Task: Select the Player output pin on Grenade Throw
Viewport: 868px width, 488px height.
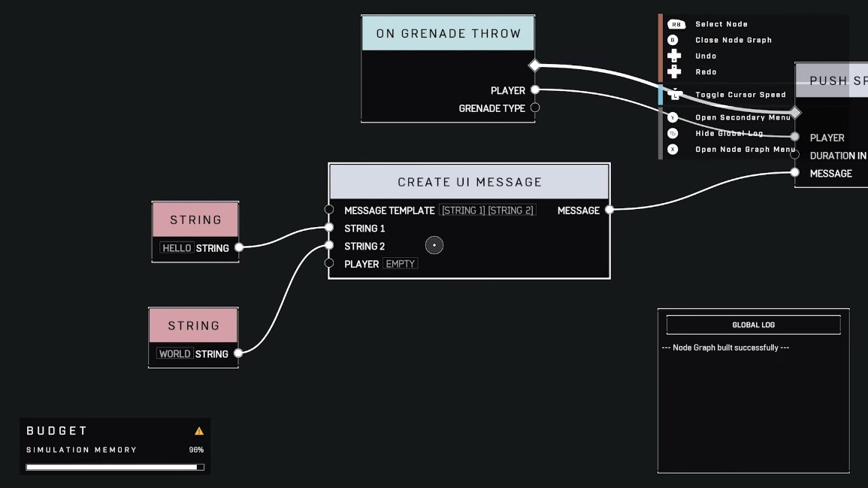Action: (535, 89)
